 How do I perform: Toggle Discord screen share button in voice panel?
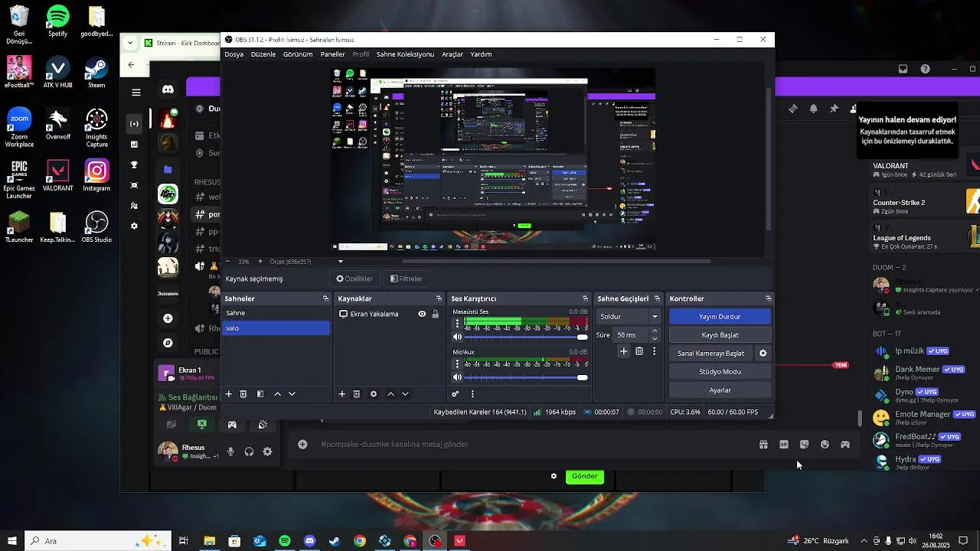(201, 425)
